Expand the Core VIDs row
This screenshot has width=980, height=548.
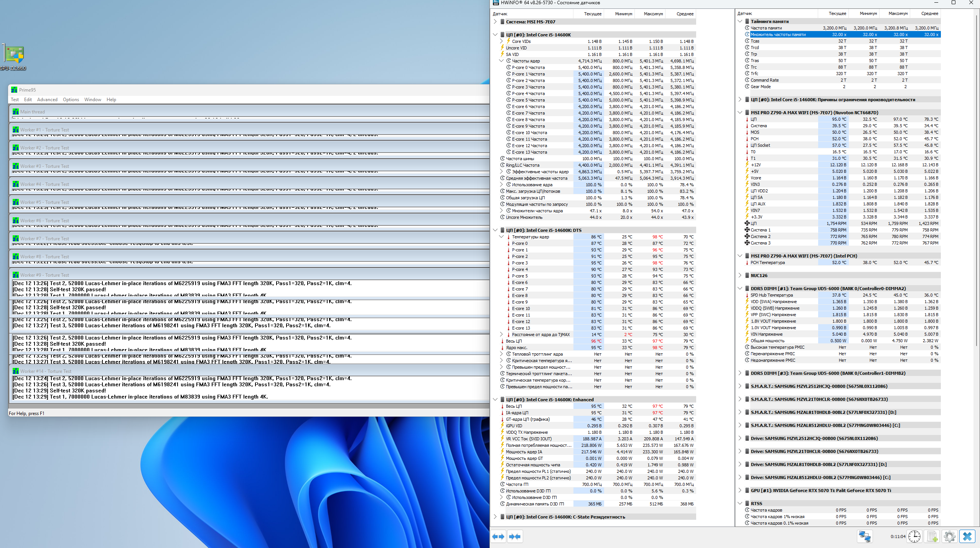coord(501,41)
